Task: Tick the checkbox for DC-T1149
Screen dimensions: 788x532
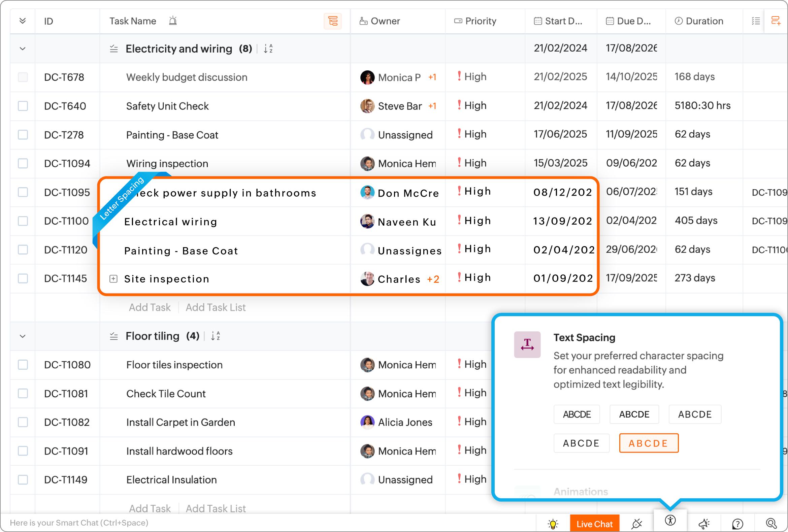Action: [x=23, y=480]
